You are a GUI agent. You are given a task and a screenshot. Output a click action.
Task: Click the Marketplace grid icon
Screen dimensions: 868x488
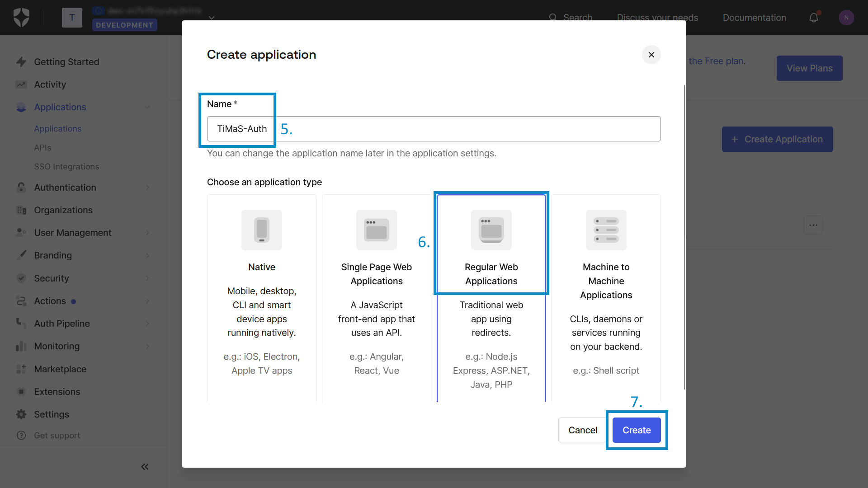[21, 369]
